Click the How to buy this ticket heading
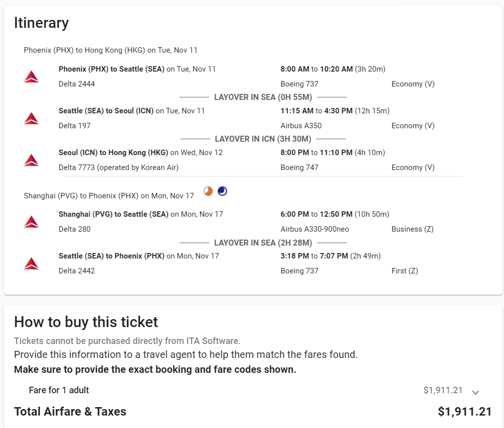 pos(86,322)
